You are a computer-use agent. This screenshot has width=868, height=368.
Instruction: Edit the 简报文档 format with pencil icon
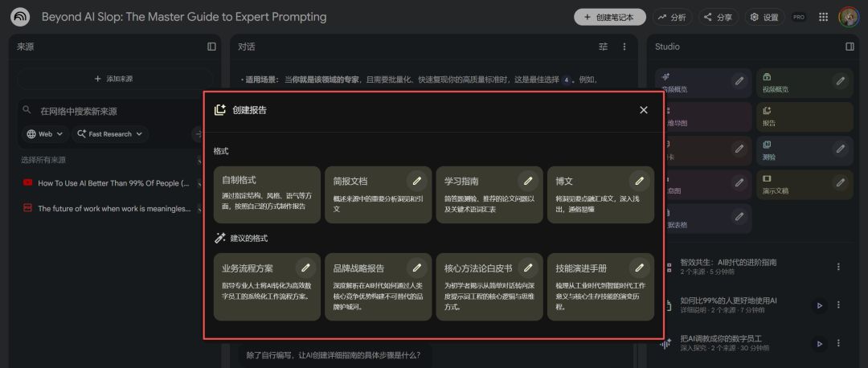click(x=416, y=180)
